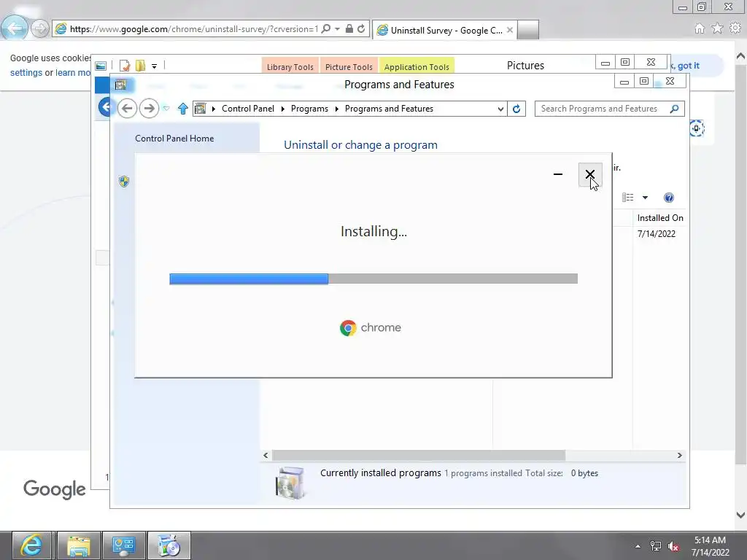The image size is (747, 560).
Task: Click the Google logo on survey page
Action: 55,489
